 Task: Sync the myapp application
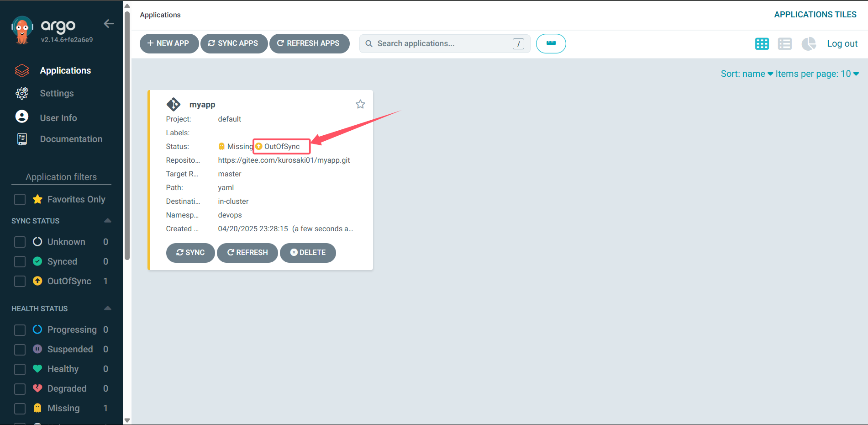190,253
